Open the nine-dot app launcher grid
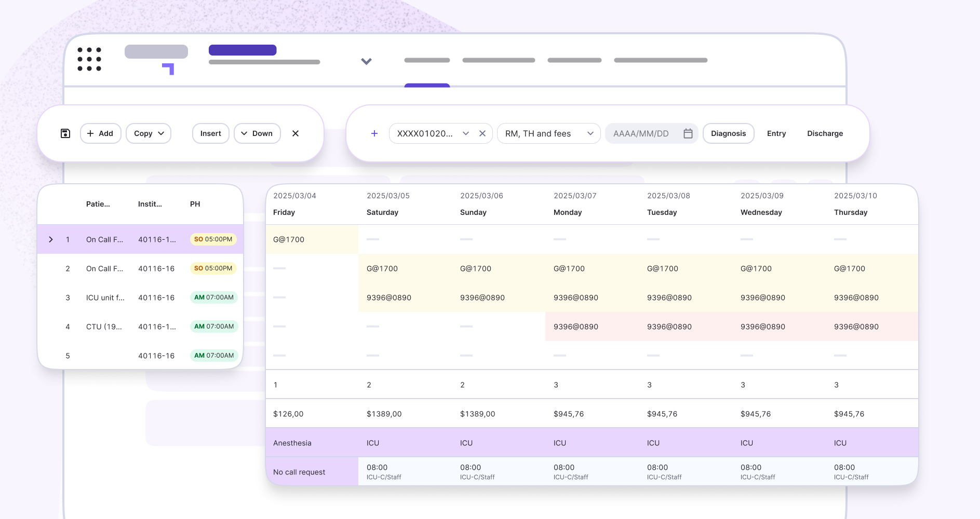Viewport: 980px width, 519px height. click(x=89, y=59)
